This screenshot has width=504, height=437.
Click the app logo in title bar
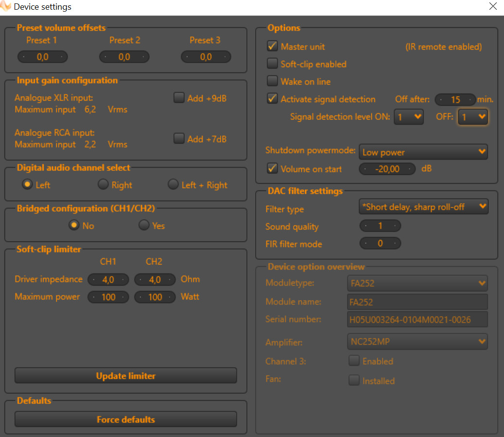tap(5, 6)
